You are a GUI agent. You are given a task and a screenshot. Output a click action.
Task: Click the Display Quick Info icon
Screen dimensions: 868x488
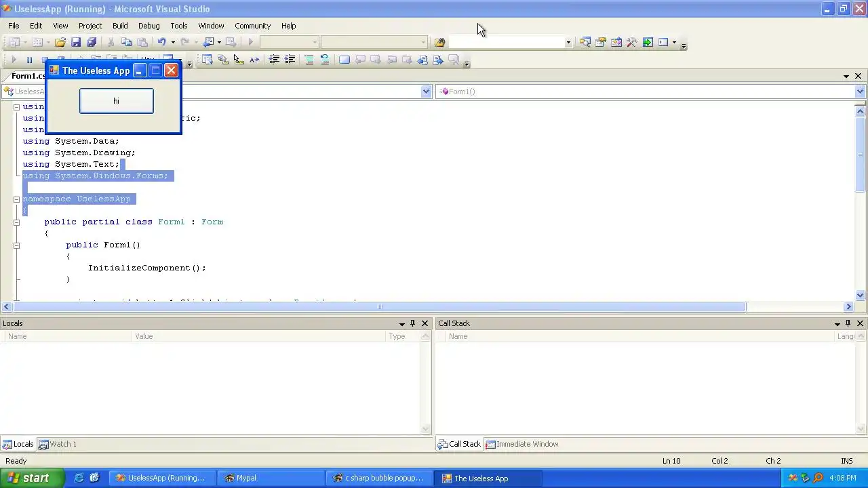239,60
